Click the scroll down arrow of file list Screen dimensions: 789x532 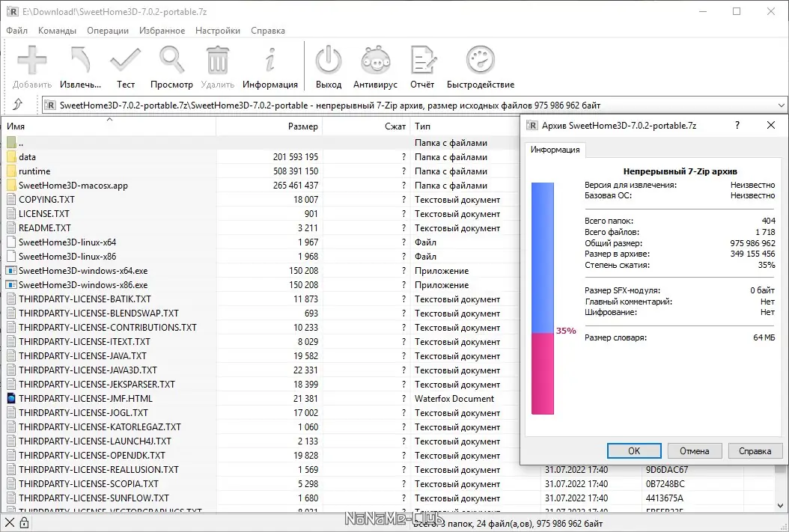[x=781, y=506]
